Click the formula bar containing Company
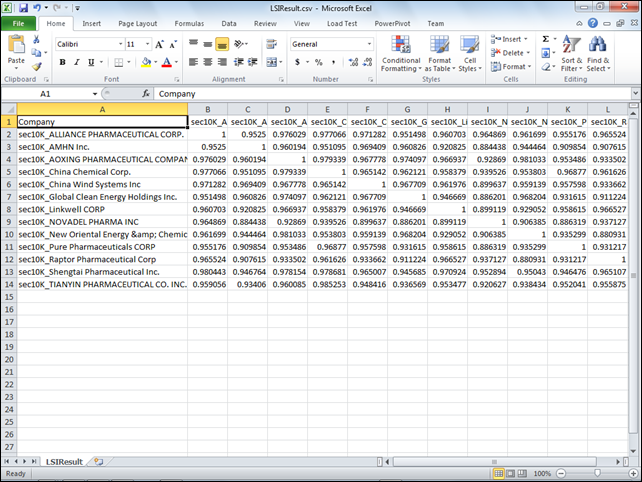Screen dimensions: 642x482 392,94
